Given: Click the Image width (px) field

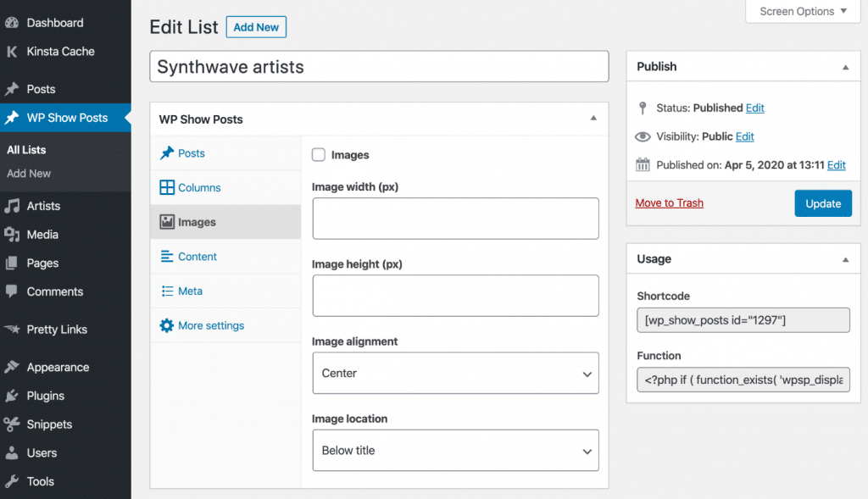Looking at the screenshot, I should pos(455,219).
